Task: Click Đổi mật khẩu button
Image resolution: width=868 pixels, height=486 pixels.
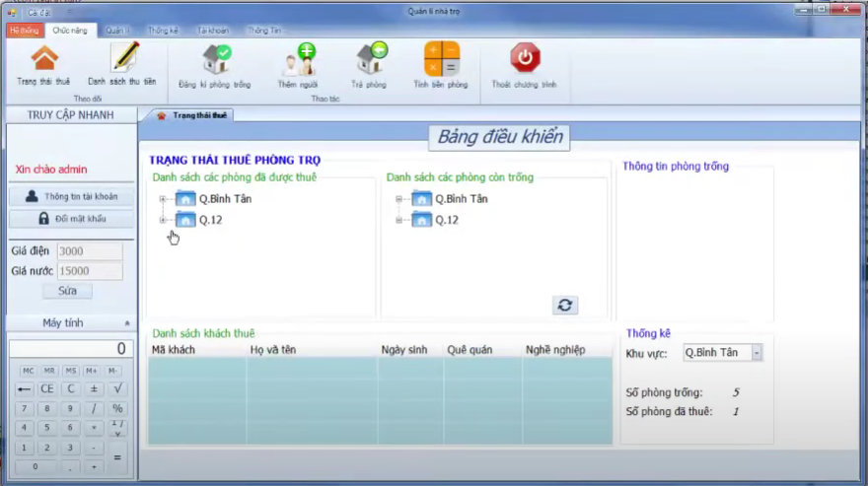Action: [71, 218]
